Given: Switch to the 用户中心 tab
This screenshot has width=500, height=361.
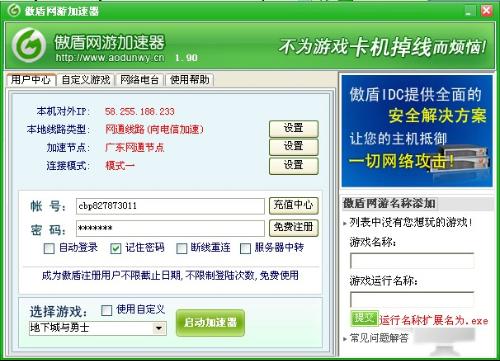Looking at the screenshot, I should pyautogui.click(x=31, y=80).
